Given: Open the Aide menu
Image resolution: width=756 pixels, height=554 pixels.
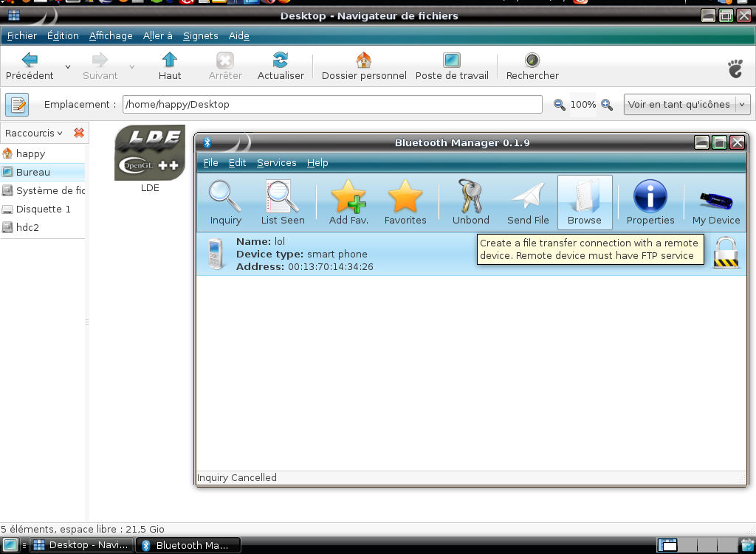Looking at the screenshot, I should [x=239, y=35].
